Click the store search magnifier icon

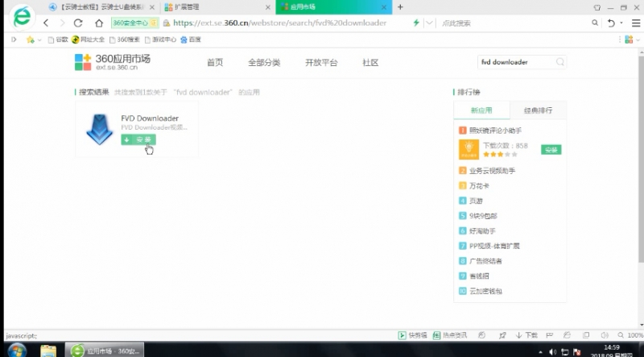tap(559, 62)
